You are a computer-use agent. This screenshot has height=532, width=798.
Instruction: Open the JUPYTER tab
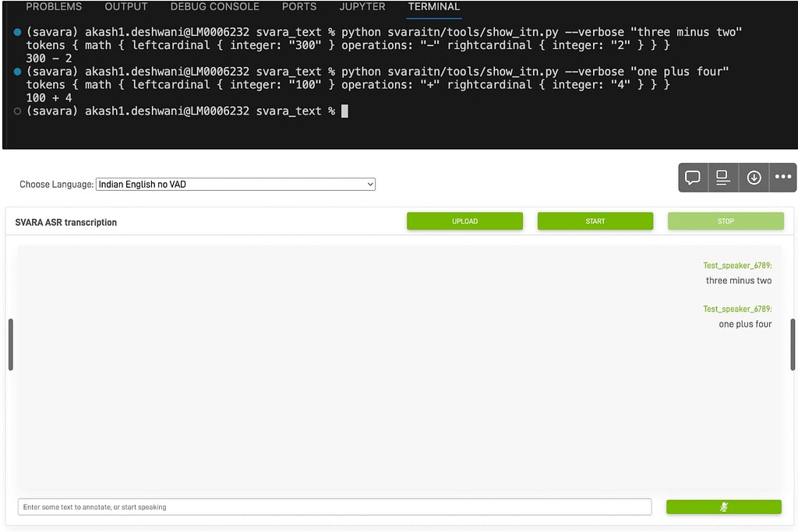pos(362,6)
